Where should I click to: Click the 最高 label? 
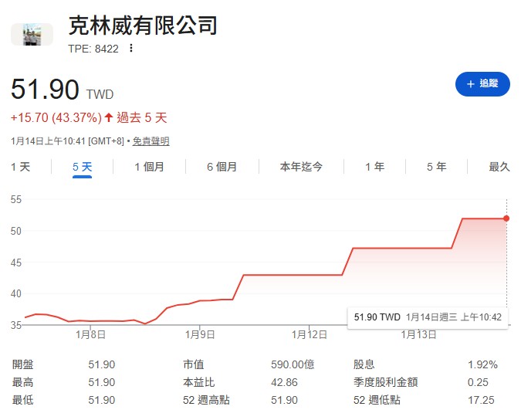click(23, 382)
